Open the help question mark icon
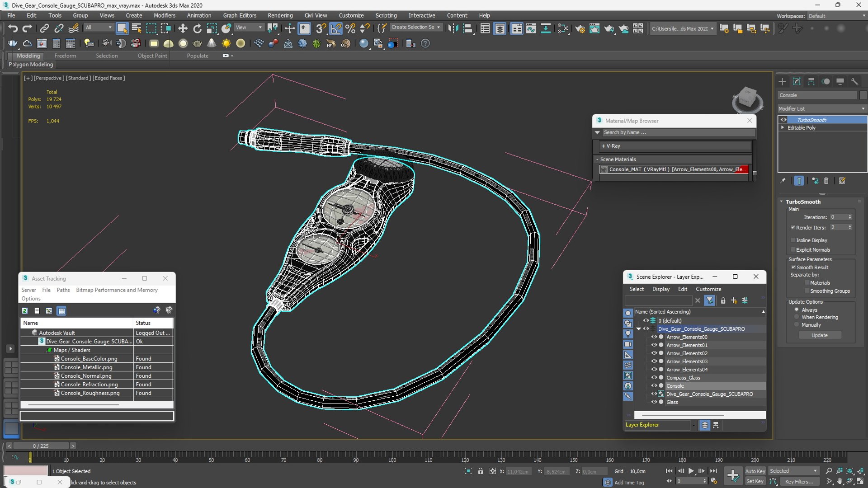This screenshot has height=488, width=868. click(x=425, y=43)
